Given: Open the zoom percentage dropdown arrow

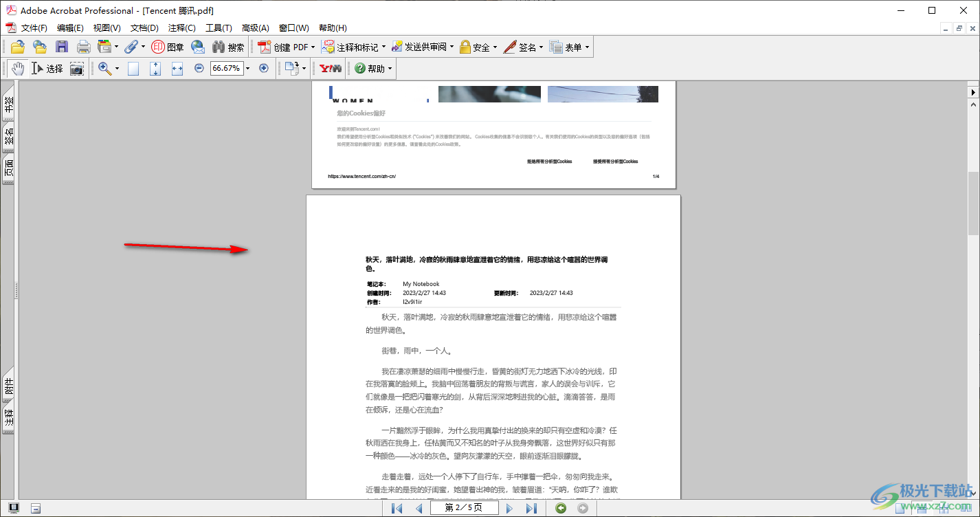Looking at the screenshot, I should pyautogui.click(x=248, y=68).
